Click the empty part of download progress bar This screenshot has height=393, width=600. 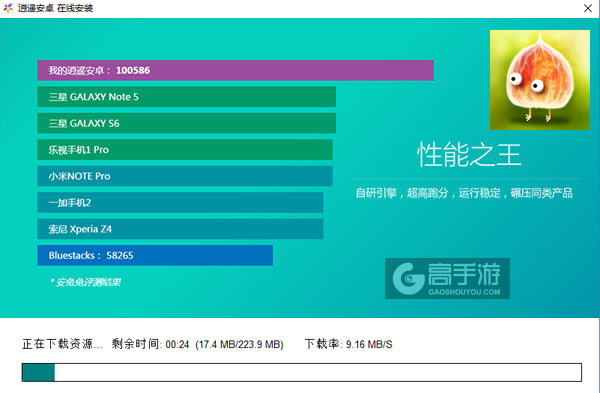pyautogui.click(x=318, y=372)
